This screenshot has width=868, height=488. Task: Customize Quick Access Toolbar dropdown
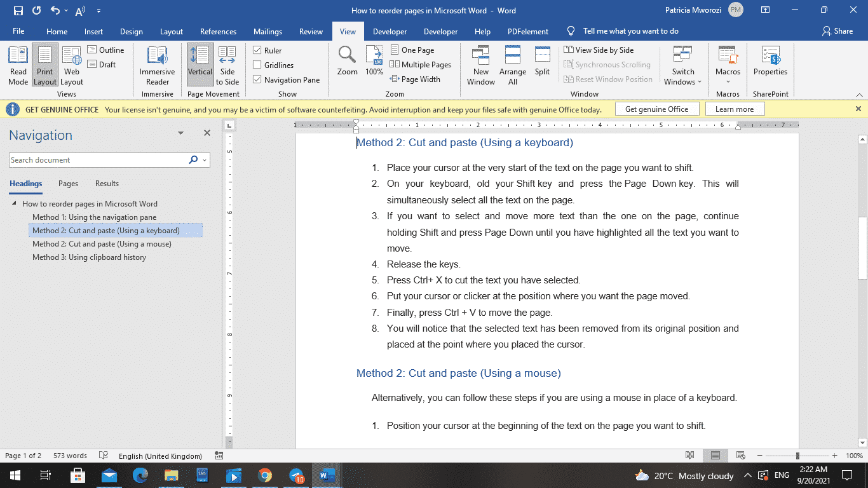click(x=98, y=11)
